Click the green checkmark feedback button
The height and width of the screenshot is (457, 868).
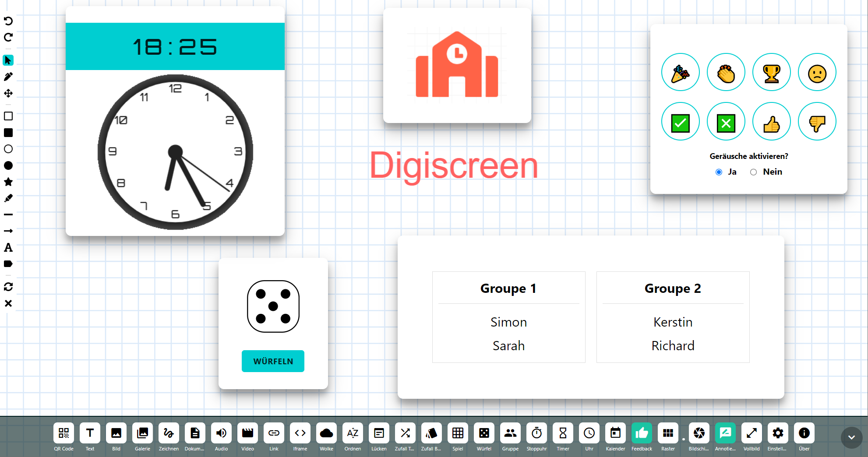click(680, 121)
